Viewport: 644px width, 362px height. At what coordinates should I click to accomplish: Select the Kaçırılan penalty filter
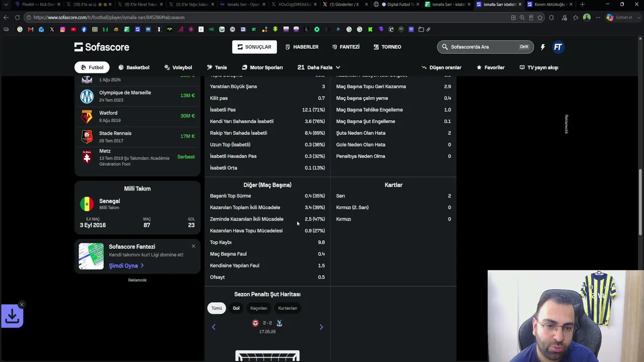(259, 308)
